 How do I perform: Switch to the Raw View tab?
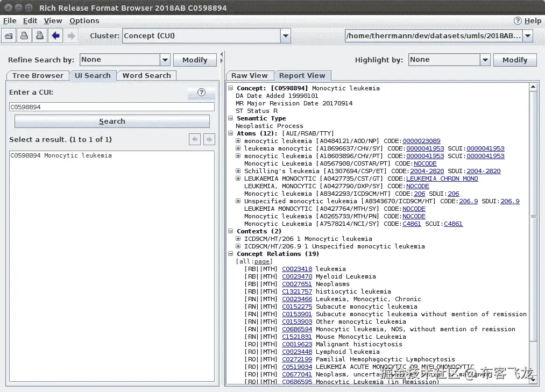(x=250, y=75)
